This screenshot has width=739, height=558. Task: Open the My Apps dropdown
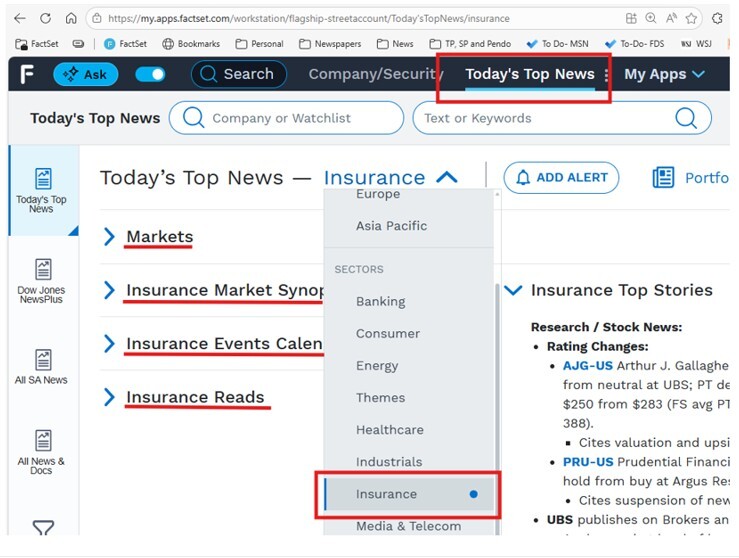click(665, 74)
